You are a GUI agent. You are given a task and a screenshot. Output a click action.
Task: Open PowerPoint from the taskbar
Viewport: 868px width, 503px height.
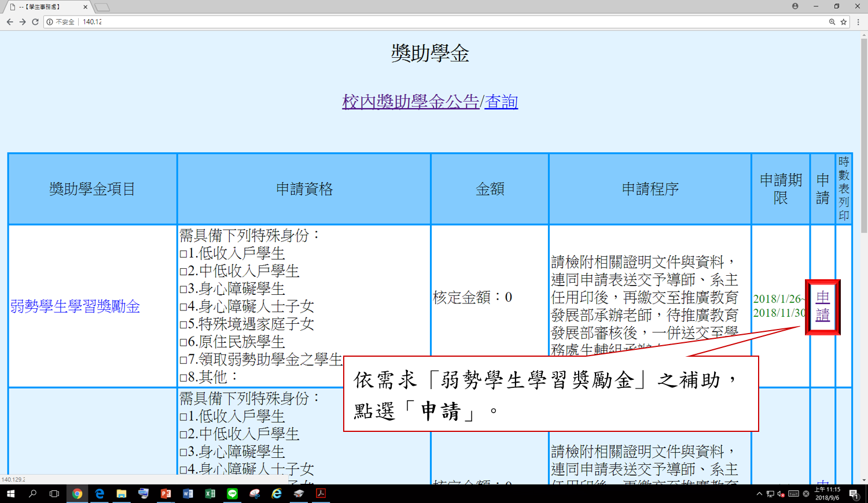[x=166, y=494]
